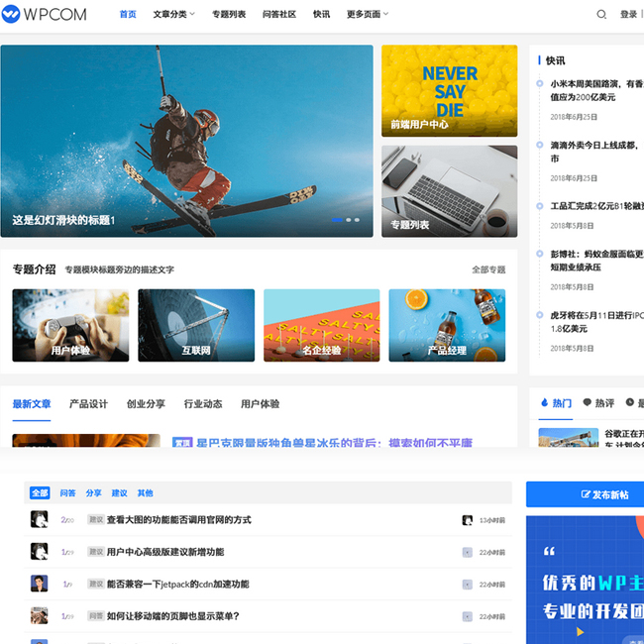Click the 登录 link
Image resolution: width=644 pixels, height=644 pixels.
pyautogui.click(x=628, y=15)
